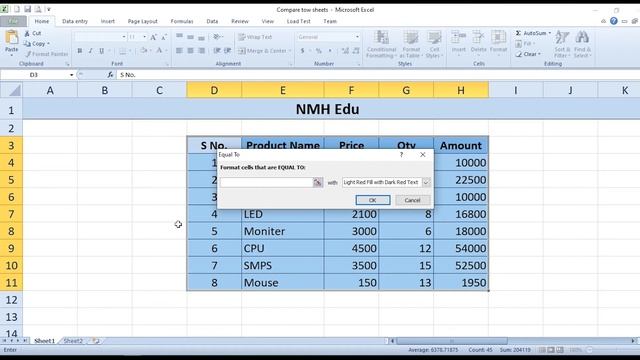Decrease font size with shrink font icon
Screen dimensions: 640x360
tap(164, 37)
